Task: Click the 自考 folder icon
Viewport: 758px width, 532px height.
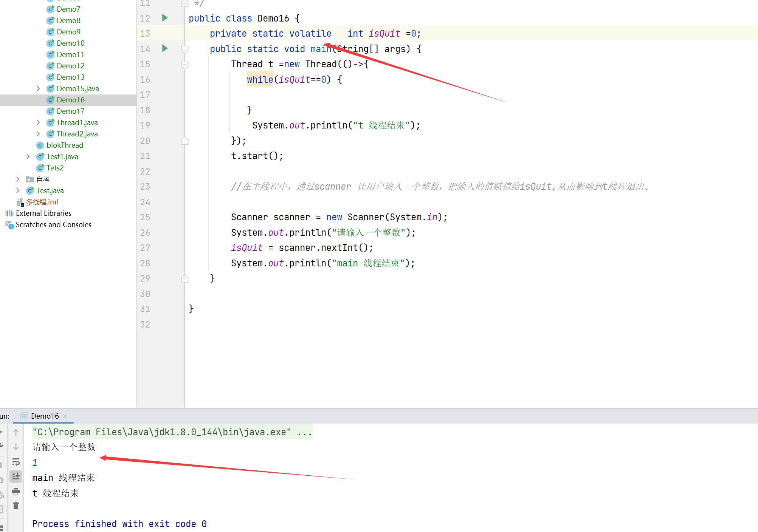Action: (x=30, y=179)
